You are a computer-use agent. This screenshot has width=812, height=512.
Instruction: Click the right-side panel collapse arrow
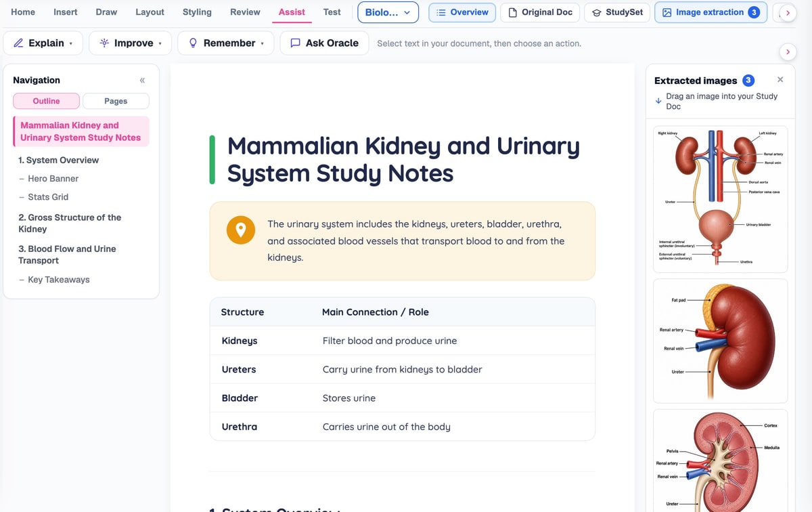click(787, 51)
